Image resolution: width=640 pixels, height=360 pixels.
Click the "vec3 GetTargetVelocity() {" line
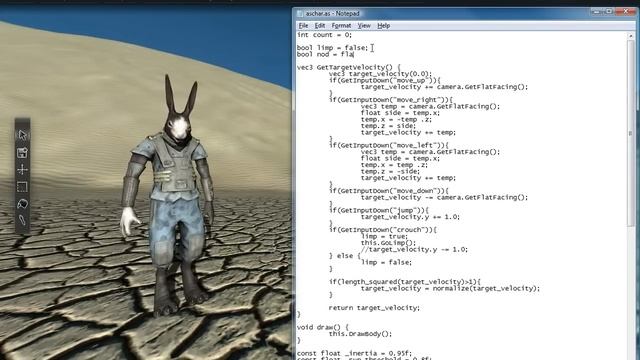349,67
